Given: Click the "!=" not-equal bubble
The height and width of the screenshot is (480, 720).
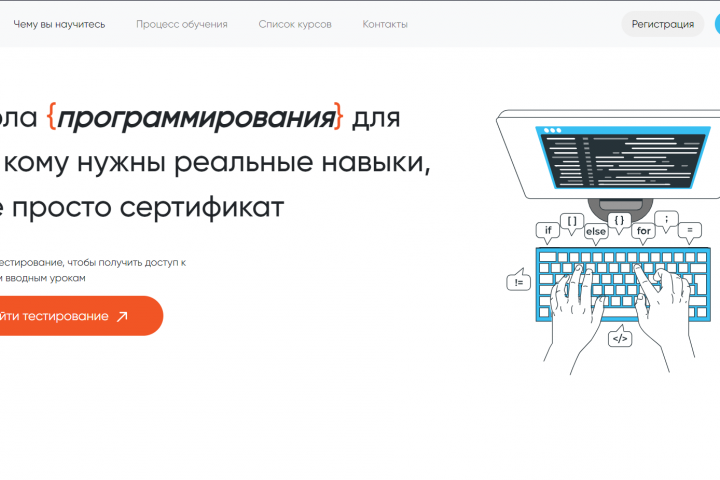Looking at the screenshot, I should coord(519,280).
